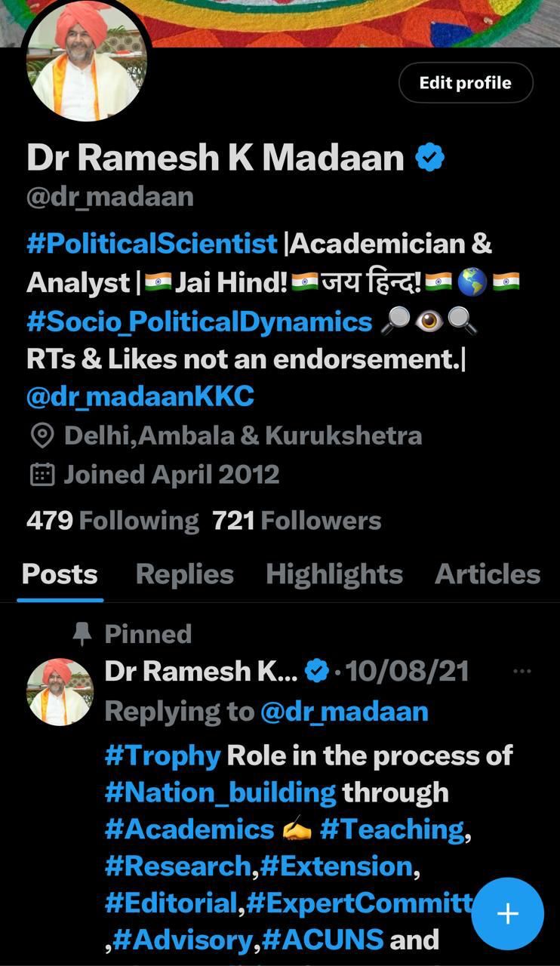Open the #PoliticalScientist hashtag in bio
Viewport: 560px width, 966px height.
tap(152, 244)
